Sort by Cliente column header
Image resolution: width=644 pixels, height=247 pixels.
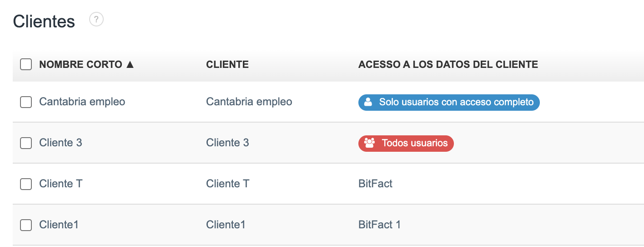pyautogui.click(x=227, y=65)
